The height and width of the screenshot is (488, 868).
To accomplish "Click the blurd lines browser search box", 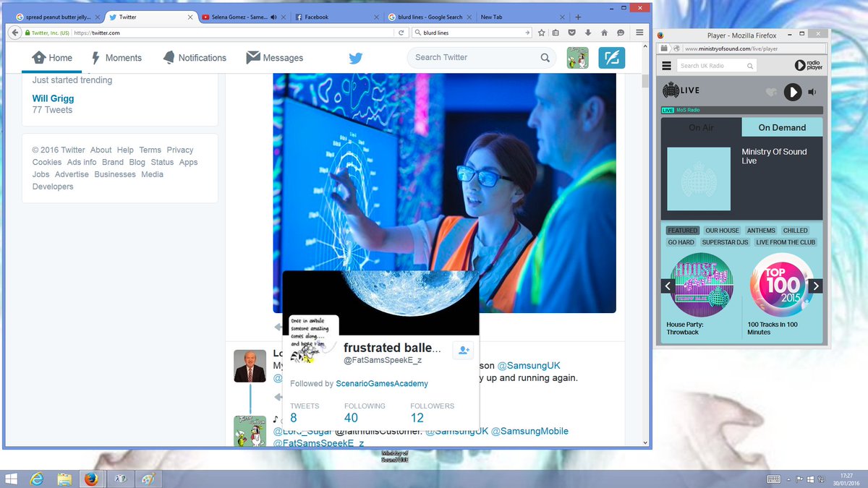I will click(470, 33).
